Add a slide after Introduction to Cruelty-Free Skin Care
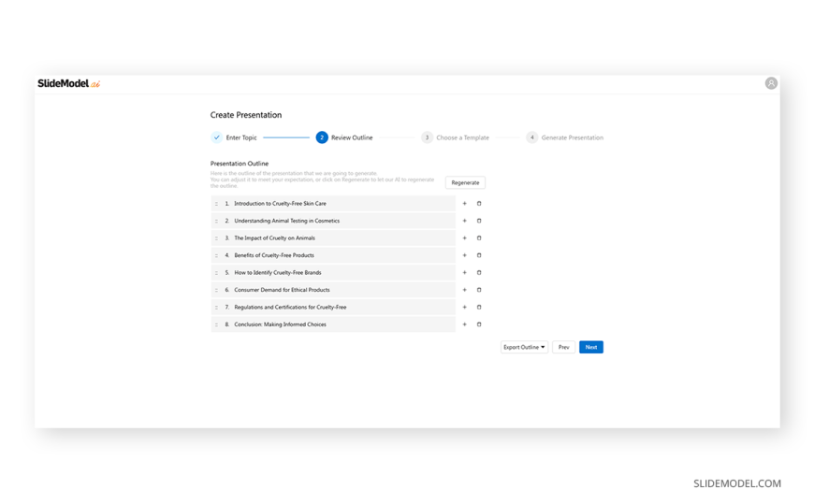Screen dimensions: 814x504 click(x=465, y=204)
